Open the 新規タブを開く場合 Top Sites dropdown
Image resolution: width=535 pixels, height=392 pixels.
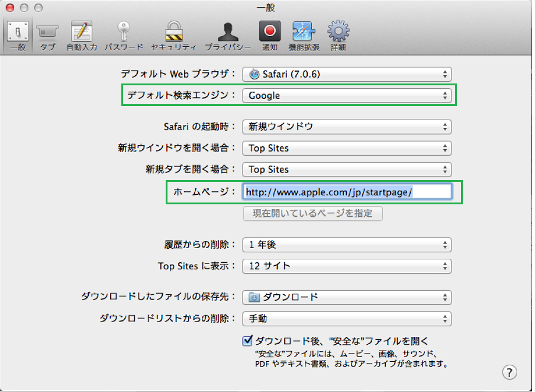click(x=347, y=169)
